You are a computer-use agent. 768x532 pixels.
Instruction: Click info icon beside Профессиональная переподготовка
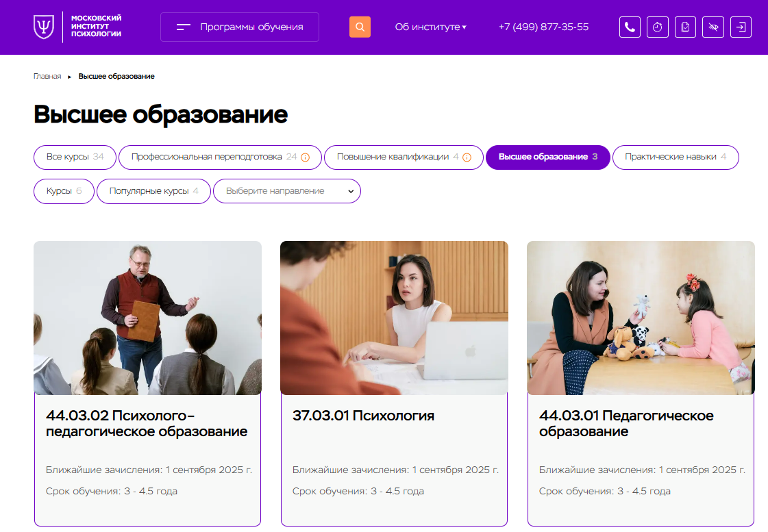click(x=305, y=157)
